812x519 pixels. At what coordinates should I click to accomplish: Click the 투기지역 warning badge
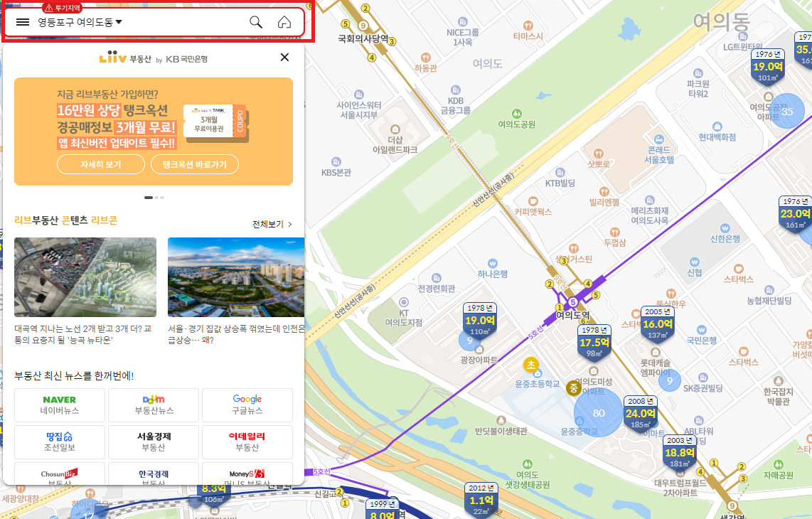coord(63,8)
